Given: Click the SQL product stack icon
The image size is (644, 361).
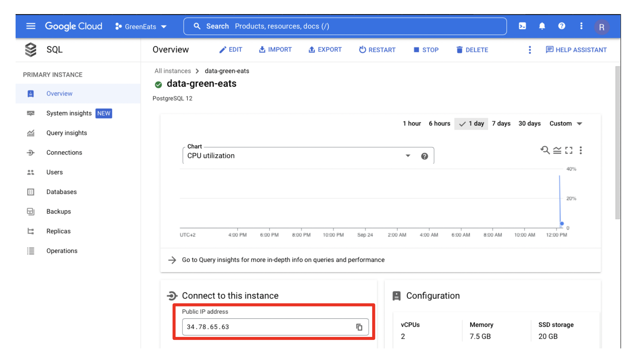Looking at the screenshot, I should pyautogui.click(x=31, y=50).
